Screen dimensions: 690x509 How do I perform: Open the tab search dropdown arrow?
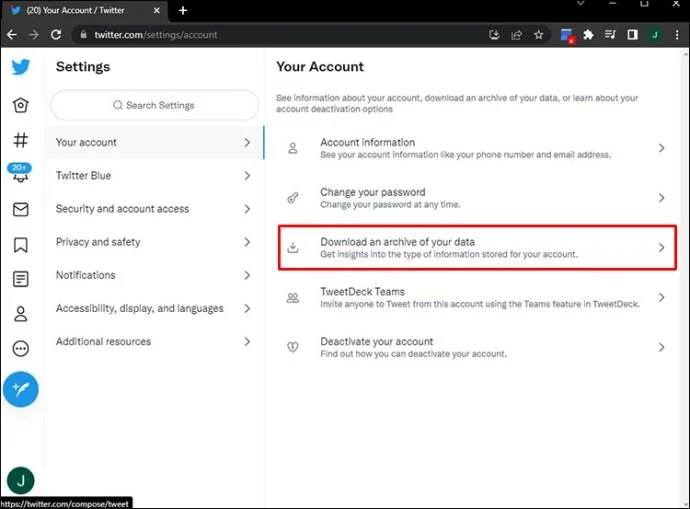[x=581, y=4]
